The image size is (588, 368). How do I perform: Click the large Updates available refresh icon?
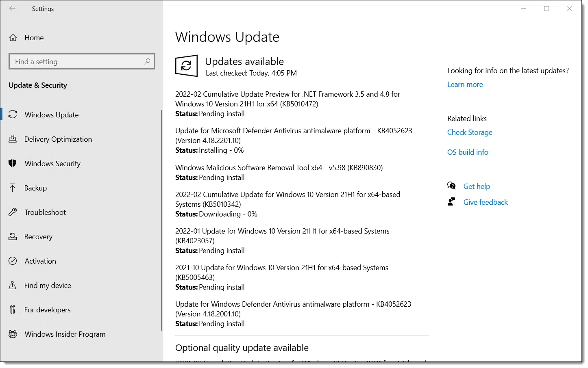(186, 65)
